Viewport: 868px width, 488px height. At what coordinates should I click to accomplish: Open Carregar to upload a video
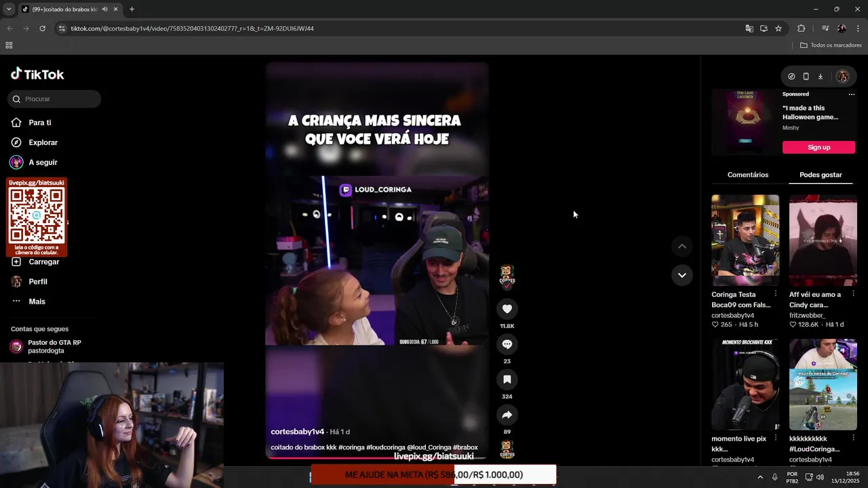click(x=43, y=262)
